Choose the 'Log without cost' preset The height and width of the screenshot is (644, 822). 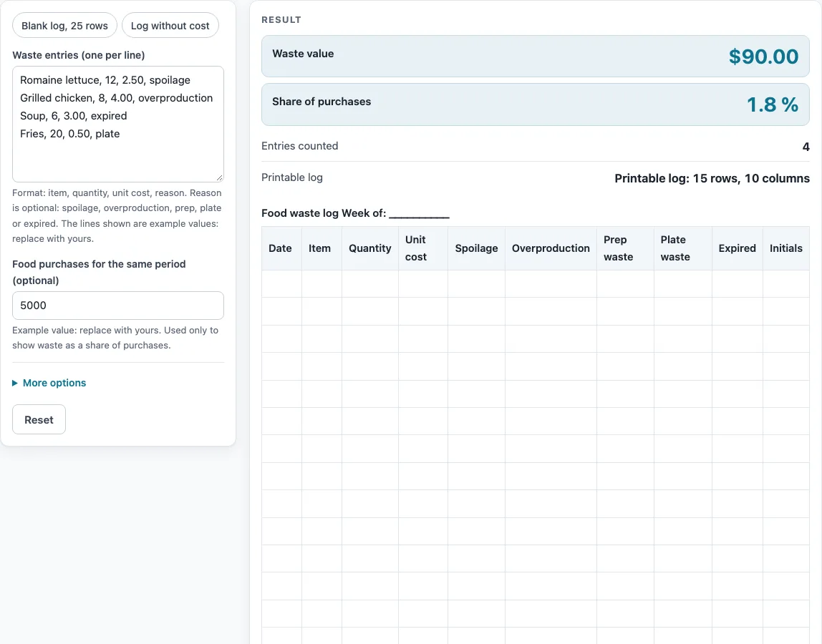coord(170,26)
